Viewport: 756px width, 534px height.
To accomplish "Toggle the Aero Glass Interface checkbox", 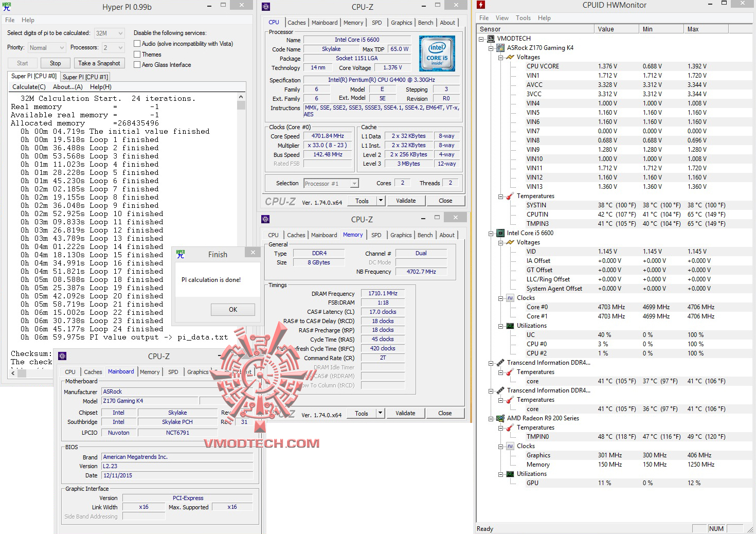I will [x=137, y=65].
